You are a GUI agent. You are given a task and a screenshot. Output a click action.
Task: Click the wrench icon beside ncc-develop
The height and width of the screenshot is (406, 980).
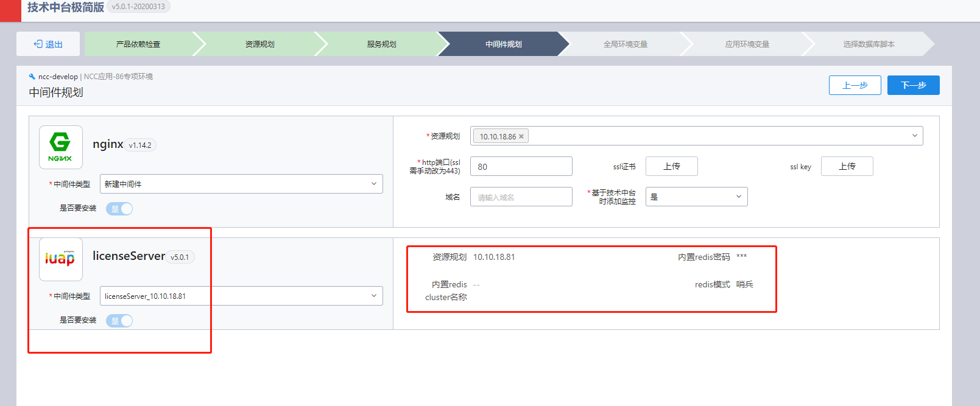pyautogui.click(x=32, y=77)
